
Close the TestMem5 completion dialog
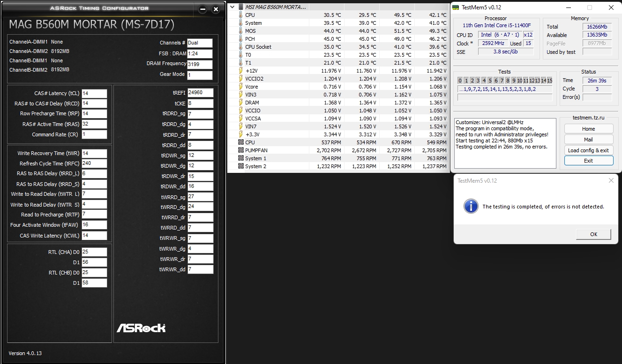pos(611,180)
